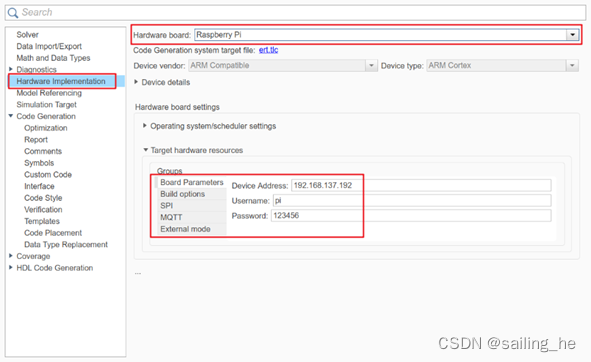
Task: Click the search magnifier icon
Action: click(12, 12)
